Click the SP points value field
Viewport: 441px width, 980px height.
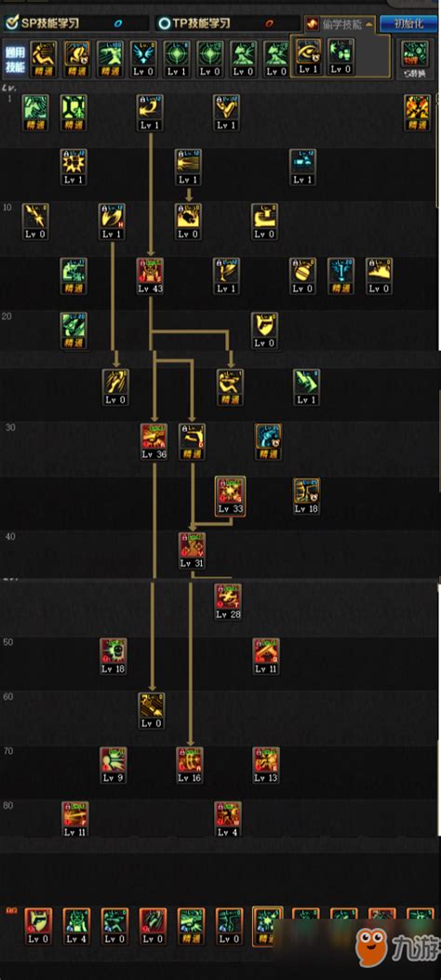click(119, 24)
